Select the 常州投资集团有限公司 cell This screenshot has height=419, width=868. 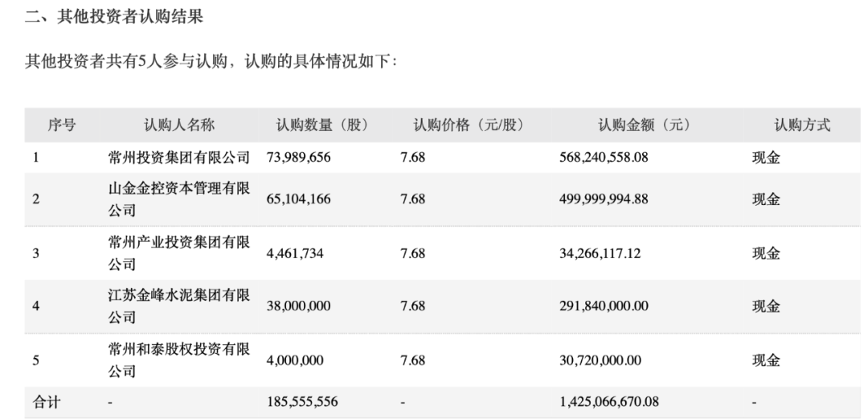click(x=179, y=158)
